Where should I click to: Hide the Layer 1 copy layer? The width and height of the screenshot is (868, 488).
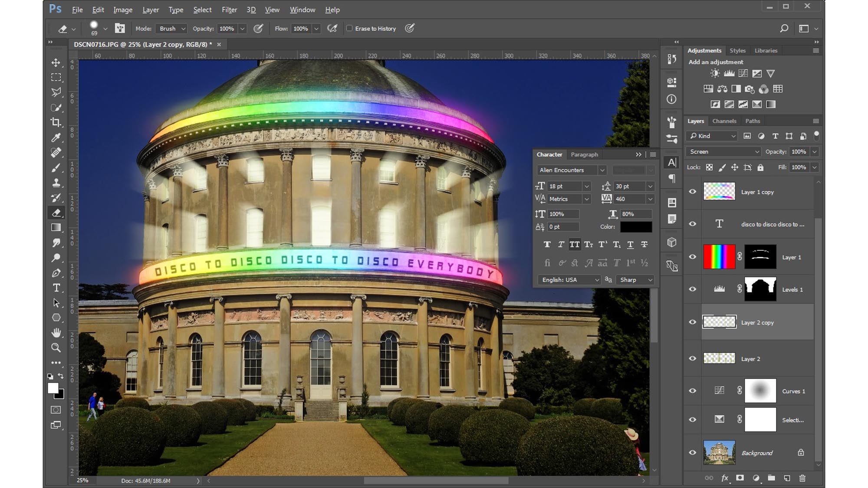(693, 191)
